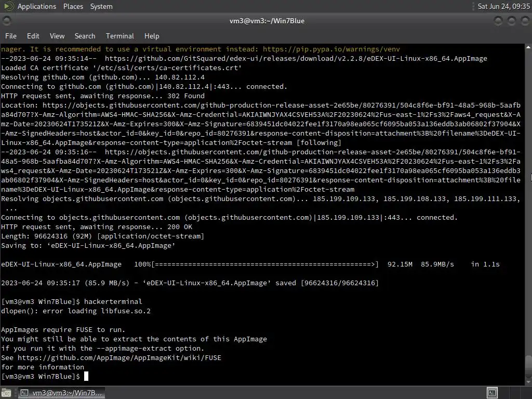Click the terminal cursor at last prompt
The height and width of the screenshot is (399, 532).
pyautogui.click(x=86, y=376)
